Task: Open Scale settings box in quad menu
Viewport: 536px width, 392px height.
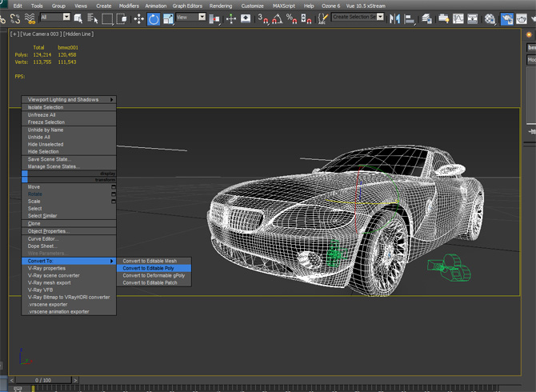Action: coord(114,202)
